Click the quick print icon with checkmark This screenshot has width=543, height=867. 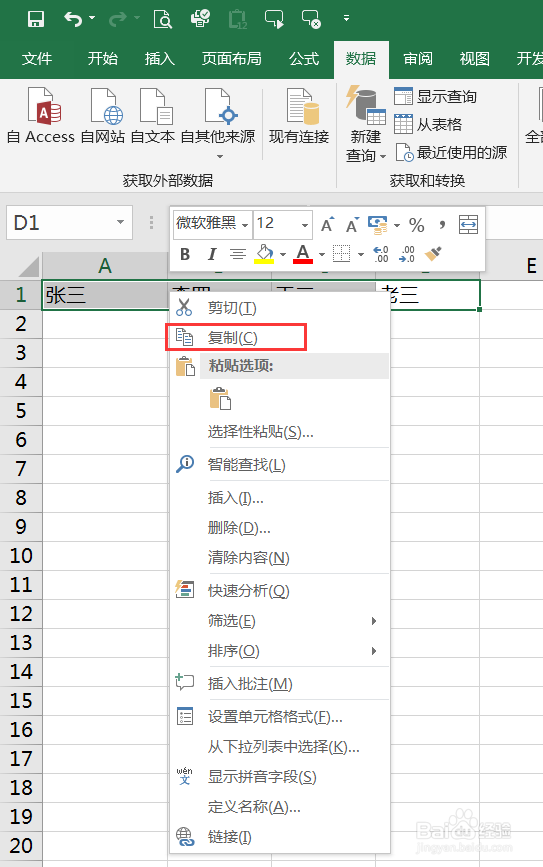(200, 19)
